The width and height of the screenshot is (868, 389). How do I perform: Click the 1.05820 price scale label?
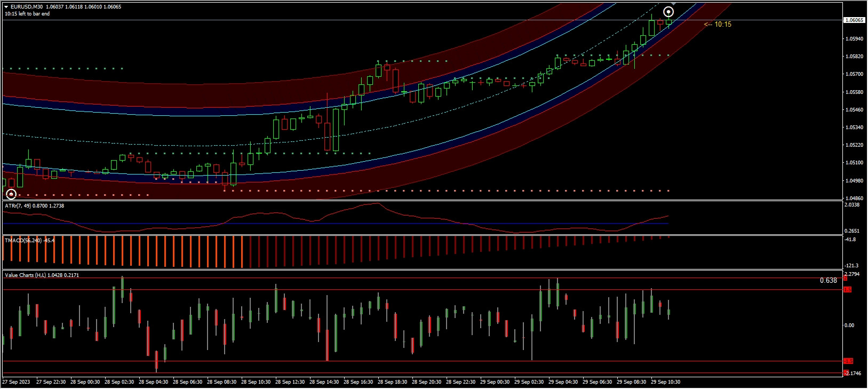[854, 57]
